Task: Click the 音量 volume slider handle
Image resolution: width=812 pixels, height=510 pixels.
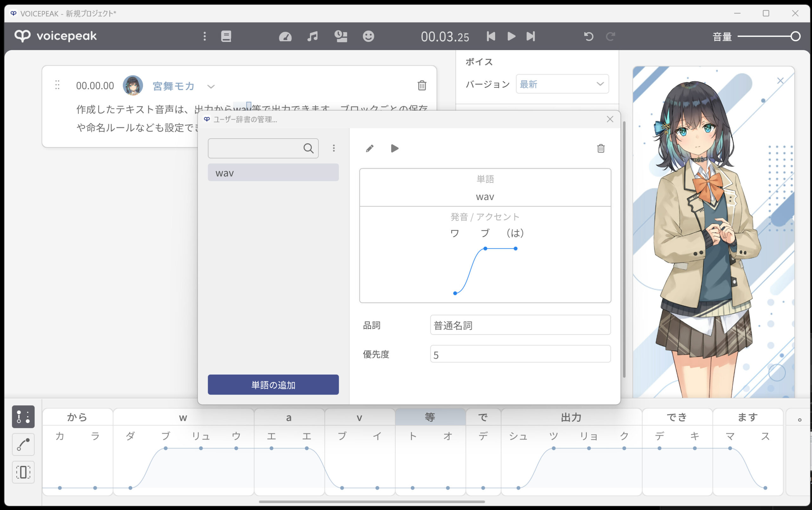Action: (x=796, y=36)
